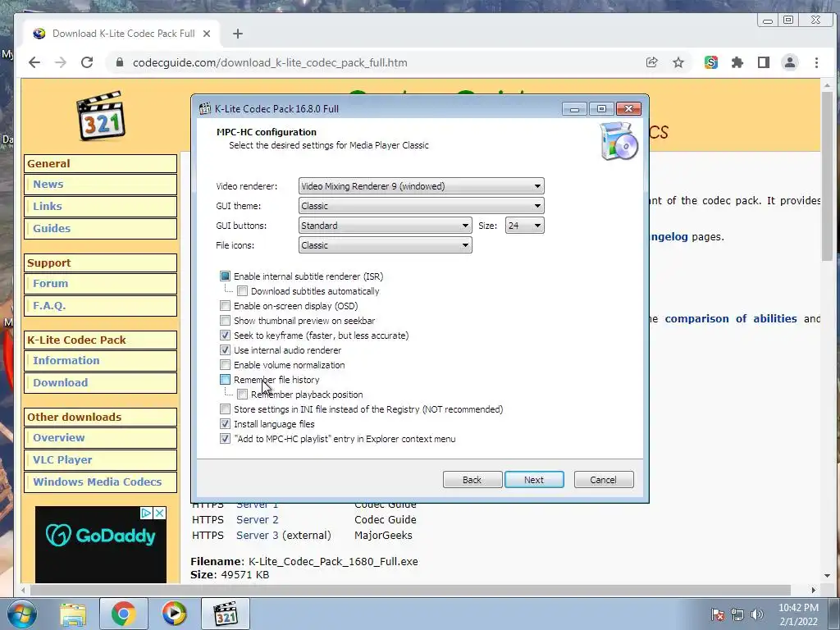Uncheck Add to MPC-HC playlist context menu entry
840x630 pixels.
(x=225, y=439)
